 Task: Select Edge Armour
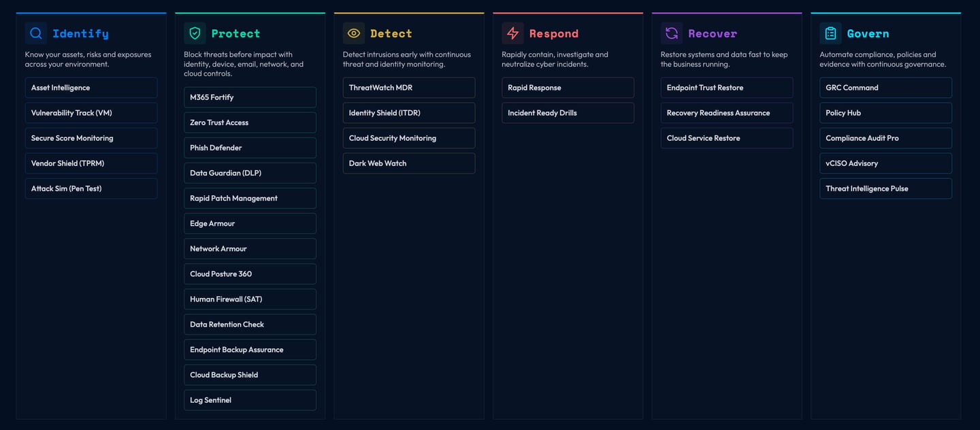(x=250, y=223)
